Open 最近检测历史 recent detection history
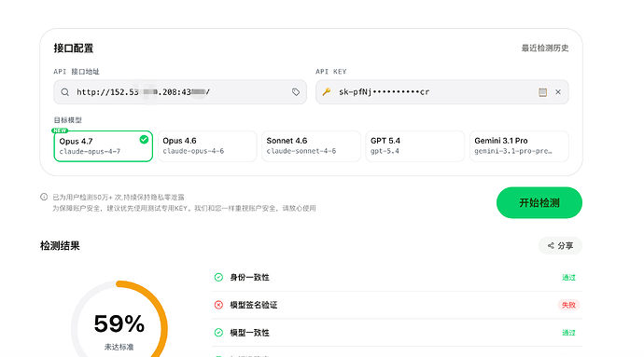 pyautogui.click(x=545, y=48)
